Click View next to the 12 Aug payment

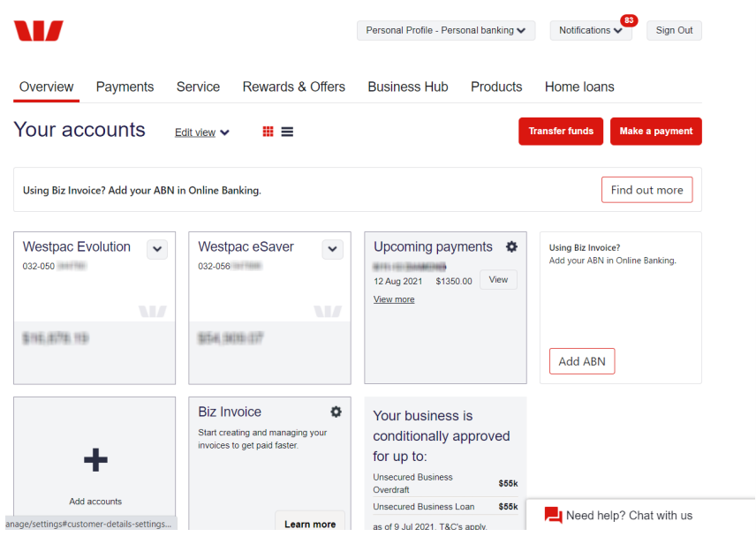[498, 279]
